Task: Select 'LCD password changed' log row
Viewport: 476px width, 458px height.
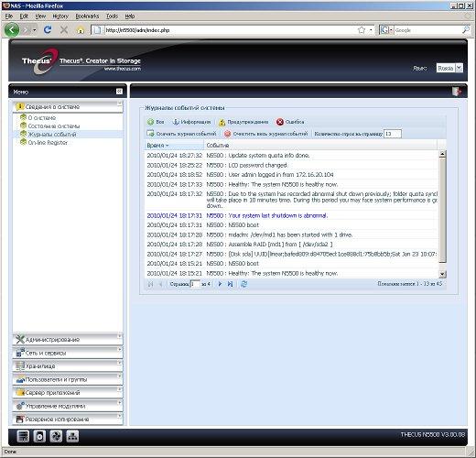Action: 291,165
